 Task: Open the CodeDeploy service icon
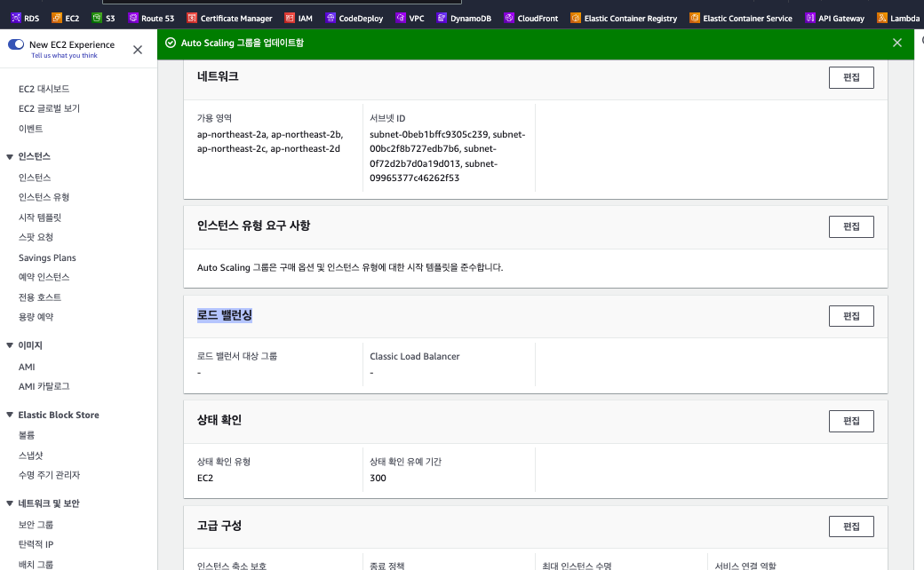pos(331,19)
